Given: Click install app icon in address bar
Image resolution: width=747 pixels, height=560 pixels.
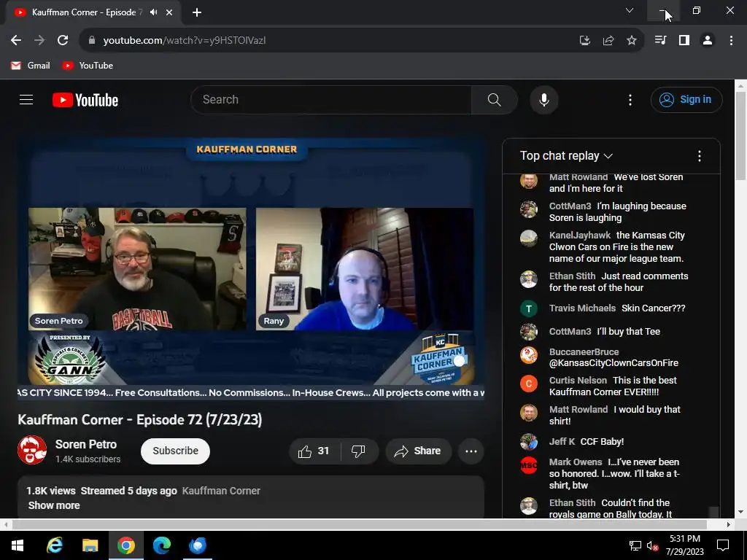Looking at the screenshot, I should pyautogui.click(x=584, y=41).
